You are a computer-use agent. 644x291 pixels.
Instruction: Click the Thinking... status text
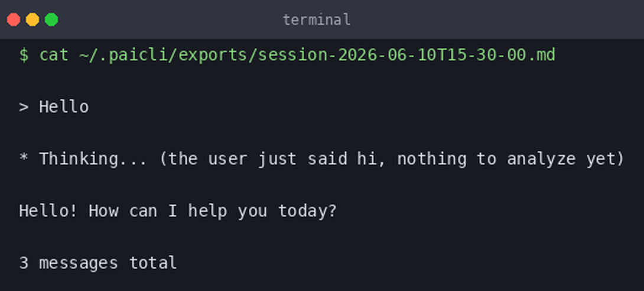[93, 159]
